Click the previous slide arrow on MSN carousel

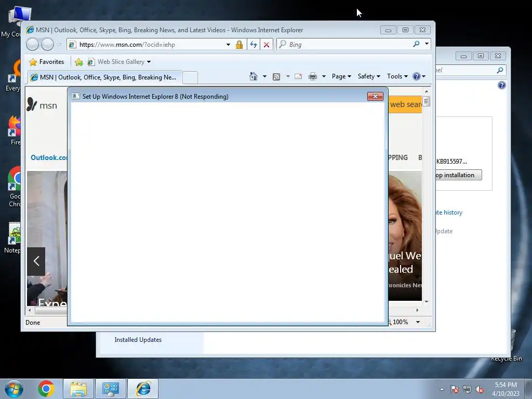pos(36,261)
